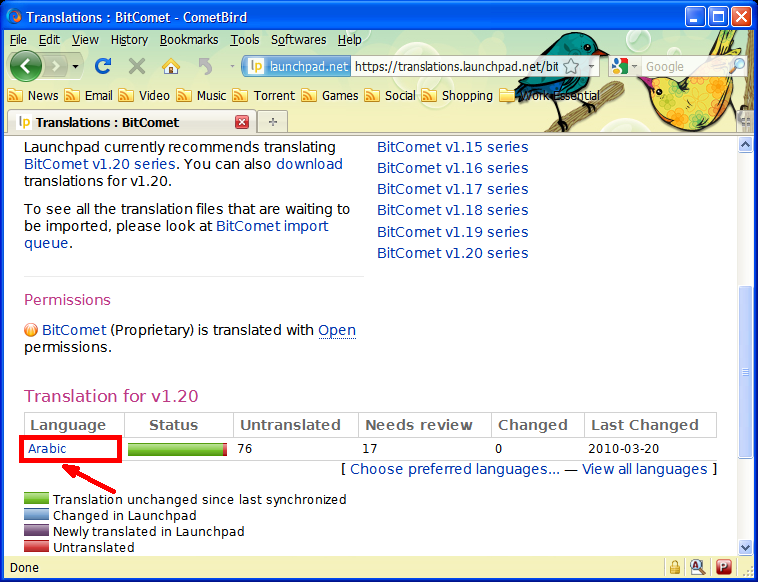Reload the page with the refresh icon

(102, 66)
